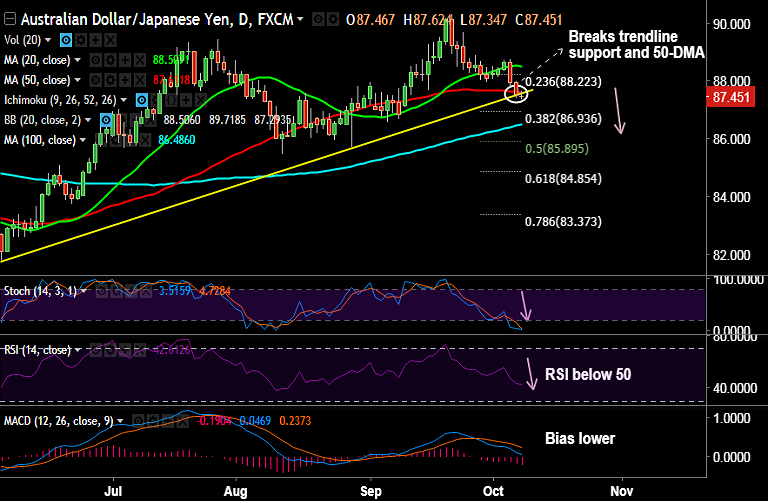Hide the Vol (20) indicator via eye icon
This screenshot has height=503, width=768.
pyautogui.click(x=66, y=40)
